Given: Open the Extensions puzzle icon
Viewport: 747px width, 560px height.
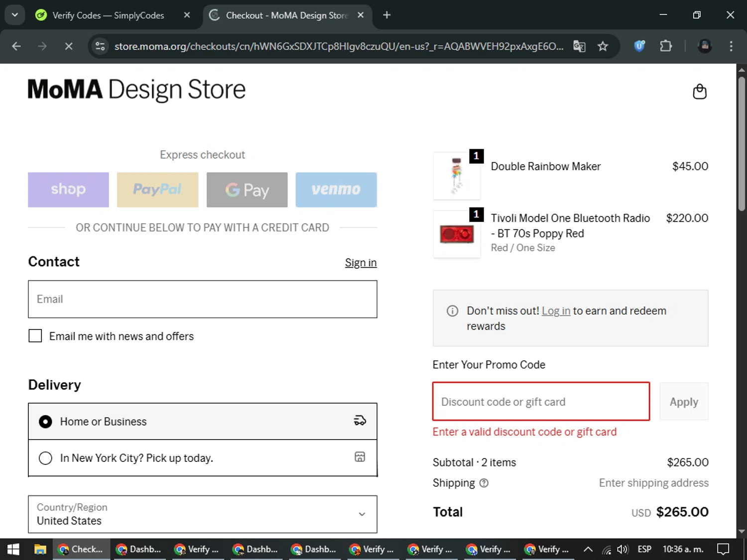Looking at the screenshot, I should point(666,46).
